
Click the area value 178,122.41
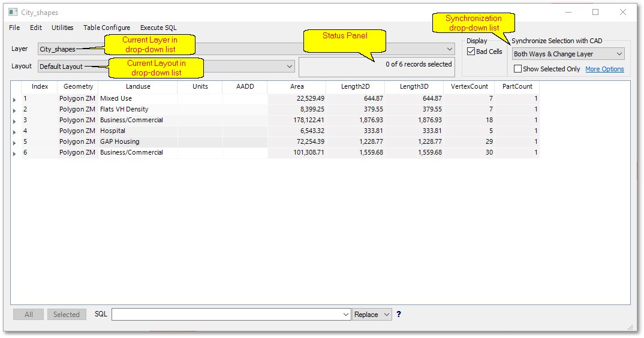[x=308, y=120]
